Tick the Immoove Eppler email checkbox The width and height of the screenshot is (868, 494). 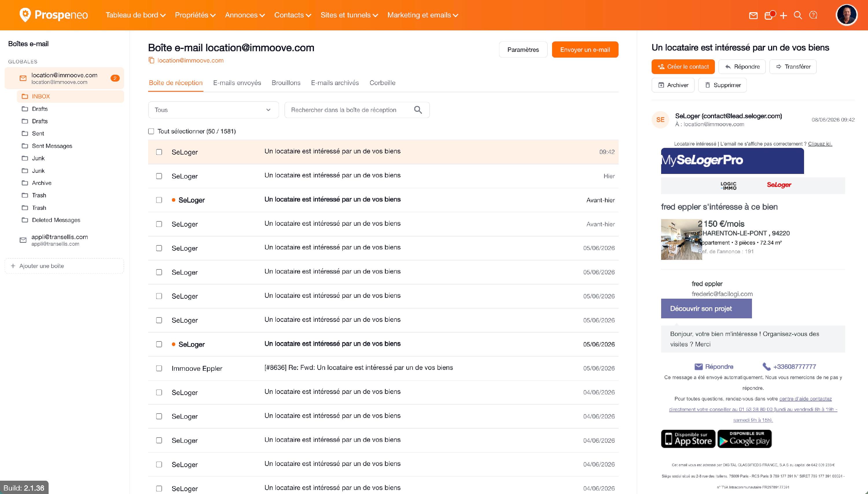coord(159,368)
